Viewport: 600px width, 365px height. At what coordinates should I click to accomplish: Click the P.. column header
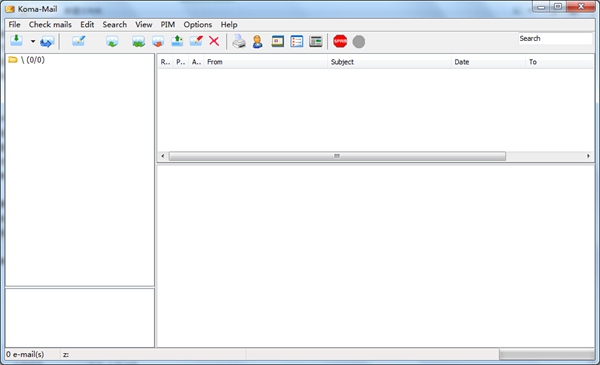click(x=181, y=62)
